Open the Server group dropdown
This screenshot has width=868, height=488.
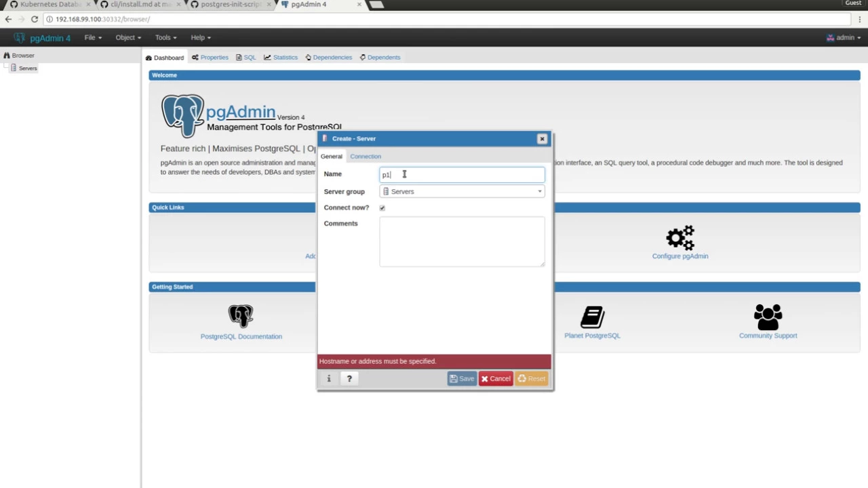(462, 192)
